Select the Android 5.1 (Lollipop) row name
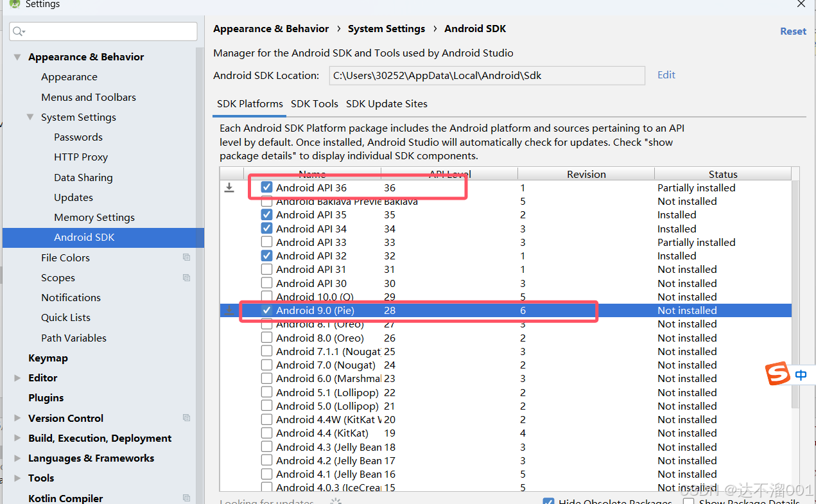This screenshot has width=816, height=504. coord(327,392)
